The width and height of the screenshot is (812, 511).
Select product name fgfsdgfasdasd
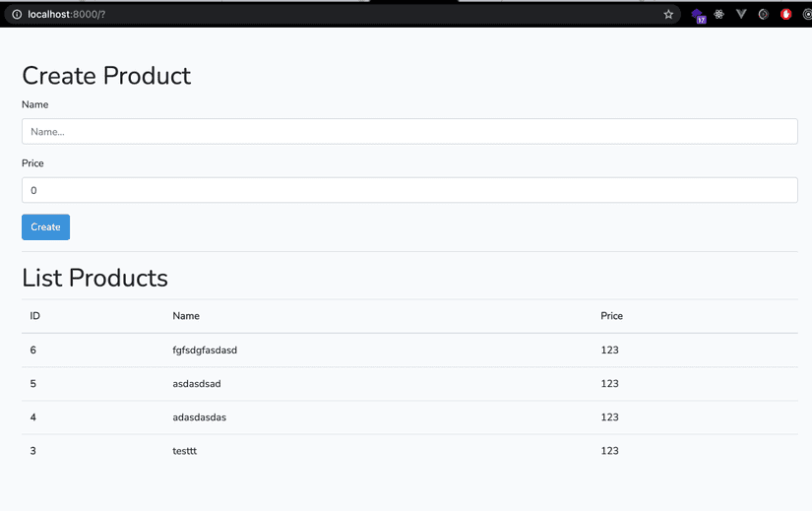coord(205,351)
